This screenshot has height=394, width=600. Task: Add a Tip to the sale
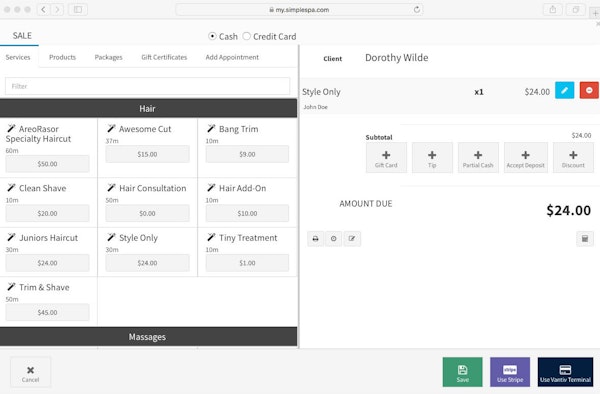coord(432,158)
